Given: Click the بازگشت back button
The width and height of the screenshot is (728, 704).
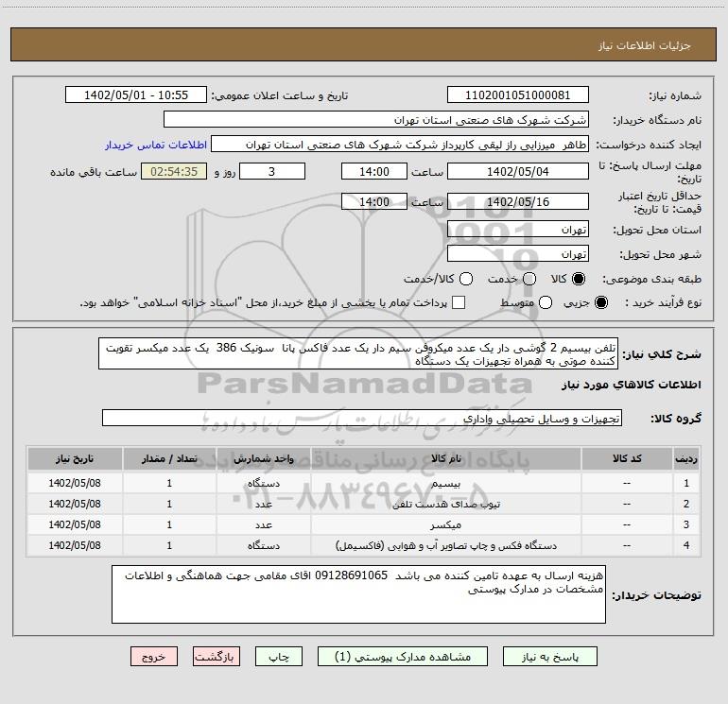Looking at the screenshot, I should point(217,657).
